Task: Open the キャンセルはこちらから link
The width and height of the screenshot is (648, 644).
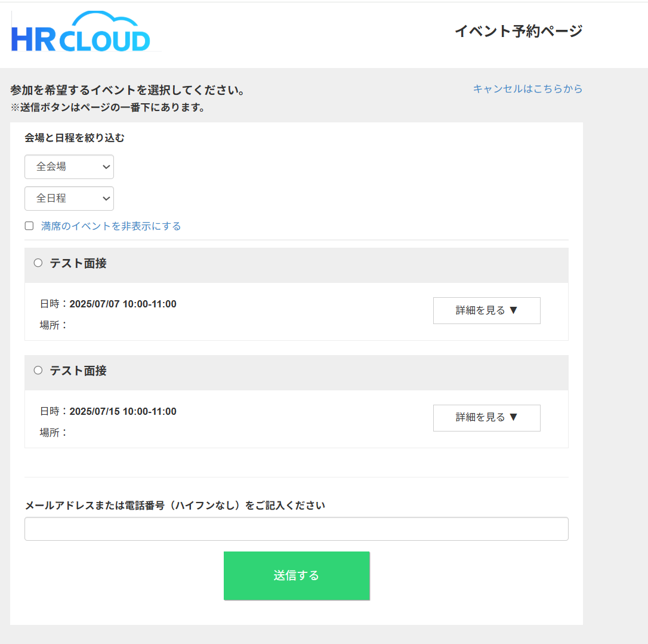Action: pos(527,89)
